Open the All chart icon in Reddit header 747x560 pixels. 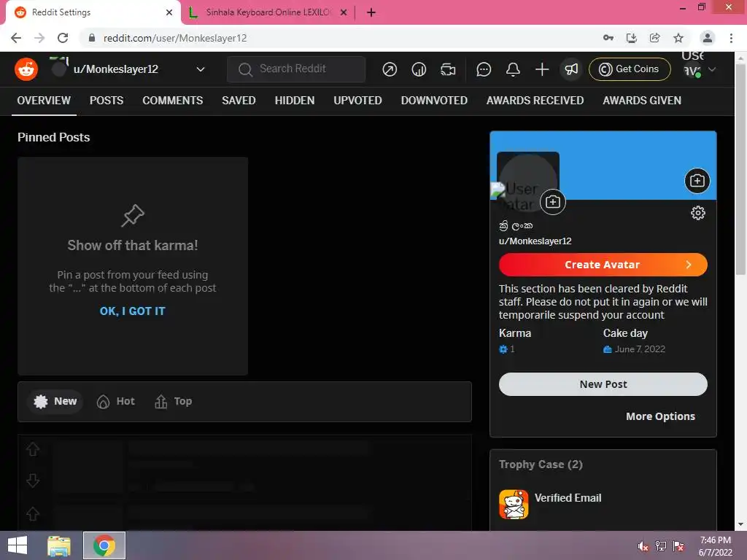418,69
